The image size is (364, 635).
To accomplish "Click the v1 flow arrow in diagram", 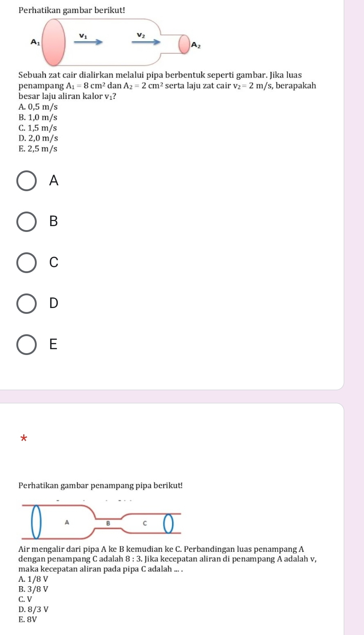I will 88,42.
